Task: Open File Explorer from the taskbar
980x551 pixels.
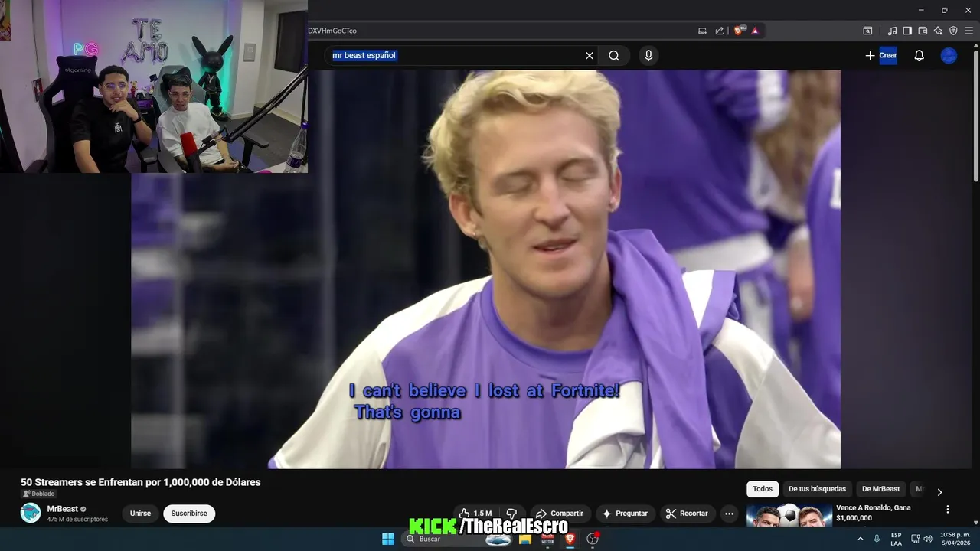Action: click(525, 539)
